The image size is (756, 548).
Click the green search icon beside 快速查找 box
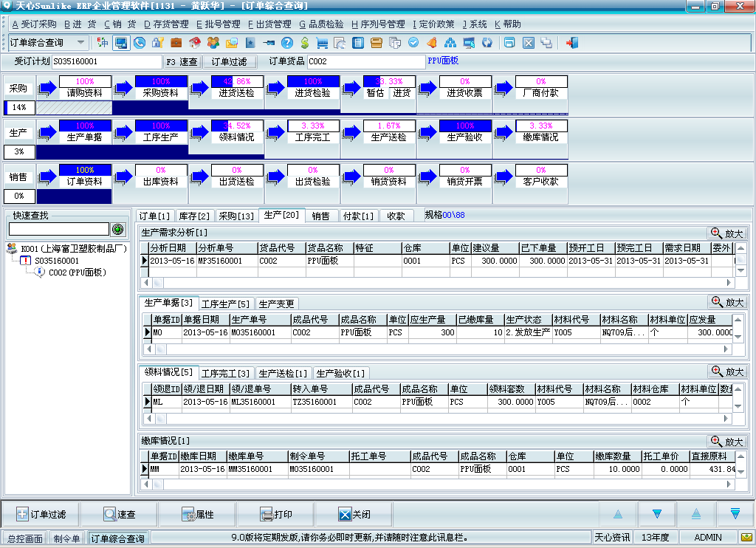(117, 229)
